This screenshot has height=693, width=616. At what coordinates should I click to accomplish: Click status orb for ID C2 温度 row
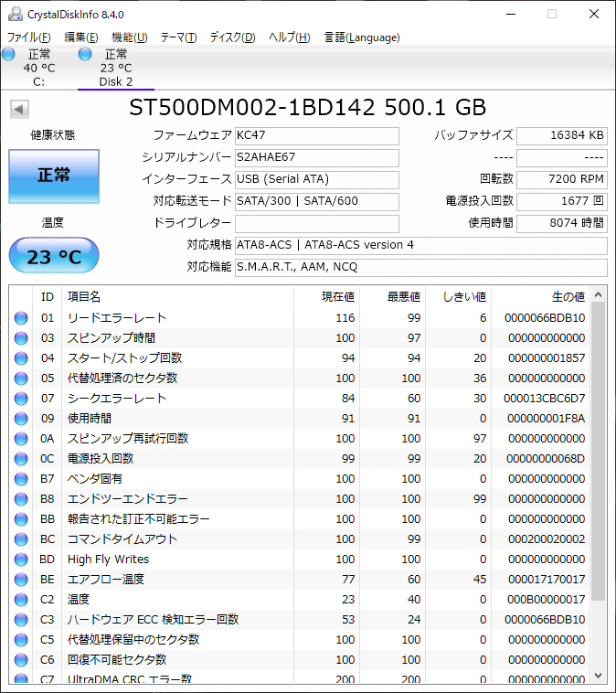click(x=21, y=600)
